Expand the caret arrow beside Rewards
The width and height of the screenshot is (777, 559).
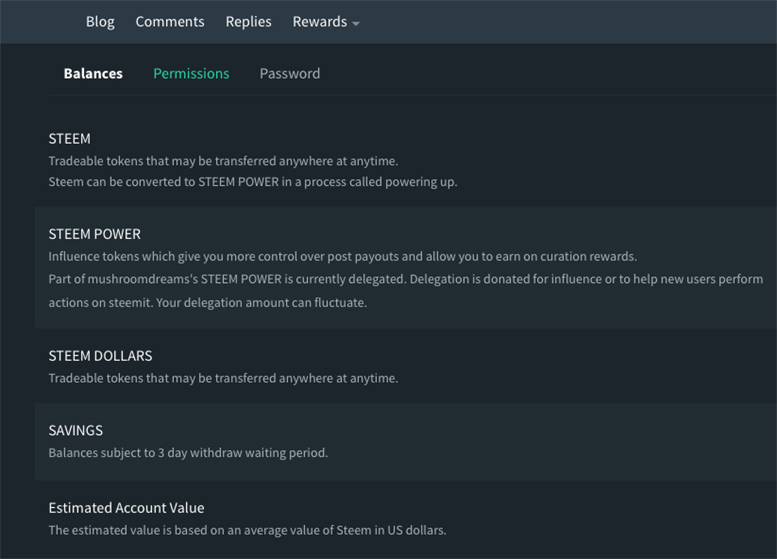355,23
